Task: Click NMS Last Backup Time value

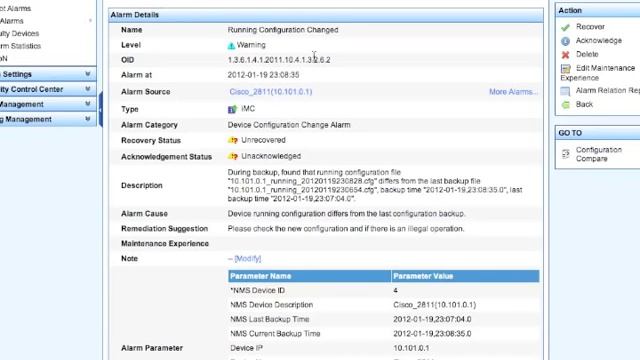Action: [x=432, y=320]
